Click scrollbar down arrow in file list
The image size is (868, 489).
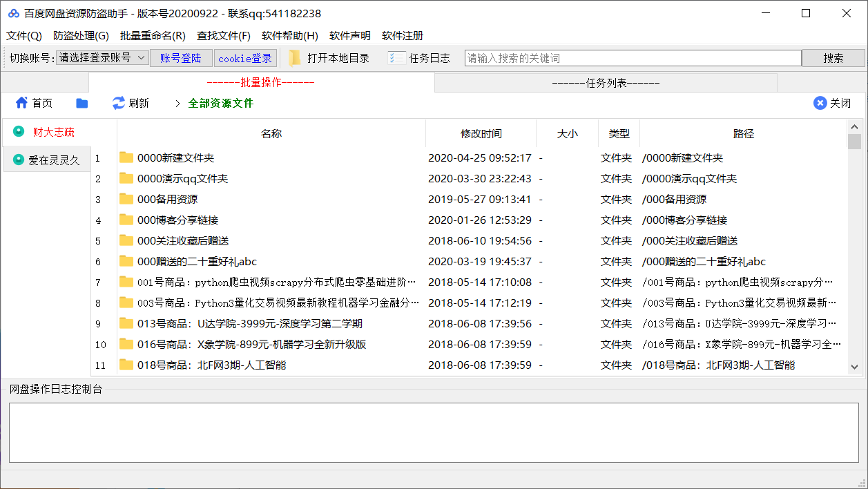pyautogui.click(x=854, y=367)
